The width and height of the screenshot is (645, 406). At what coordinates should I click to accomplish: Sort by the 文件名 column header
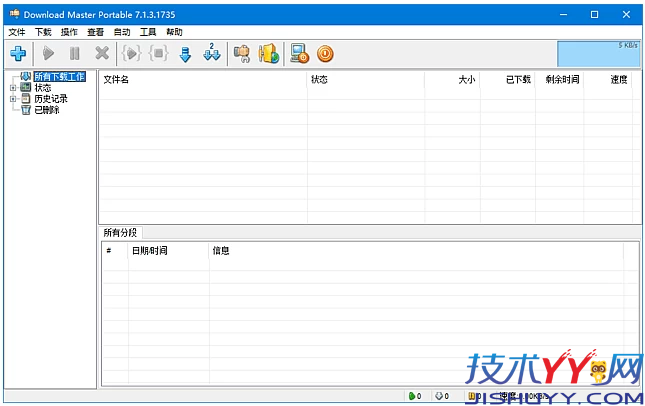click(203, 79)
